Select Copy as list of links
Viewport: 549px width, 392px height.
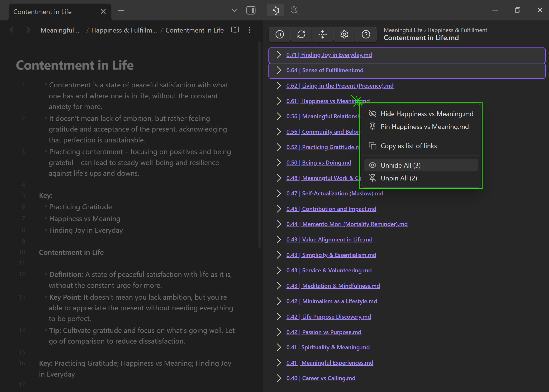click(x=408, y=146)
